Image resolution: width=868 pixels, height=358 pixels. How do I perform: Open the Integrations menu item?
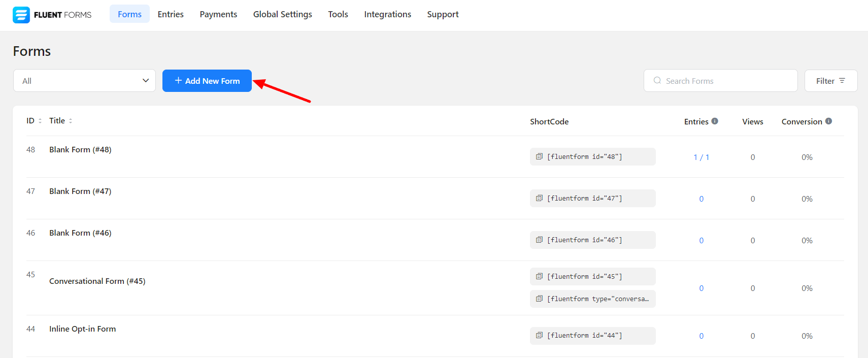pyautogui.click(x=387, y=14)
